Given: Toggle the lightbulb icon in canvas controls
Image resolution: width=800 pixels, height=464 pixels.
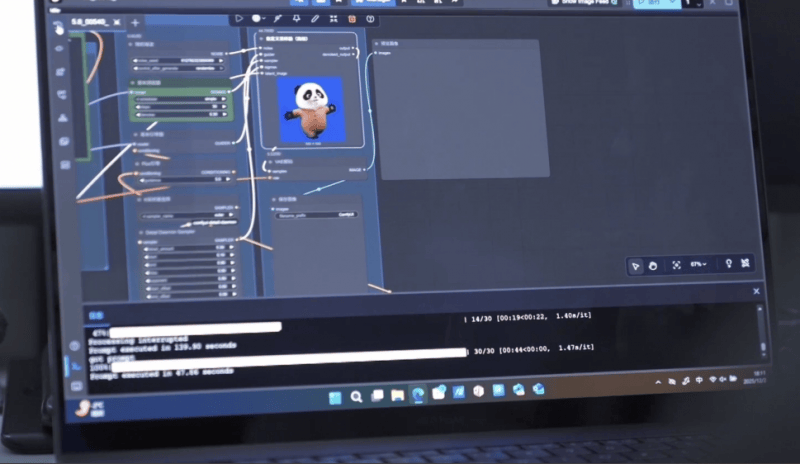Looking at the screenshot, I should pos(728,264).
